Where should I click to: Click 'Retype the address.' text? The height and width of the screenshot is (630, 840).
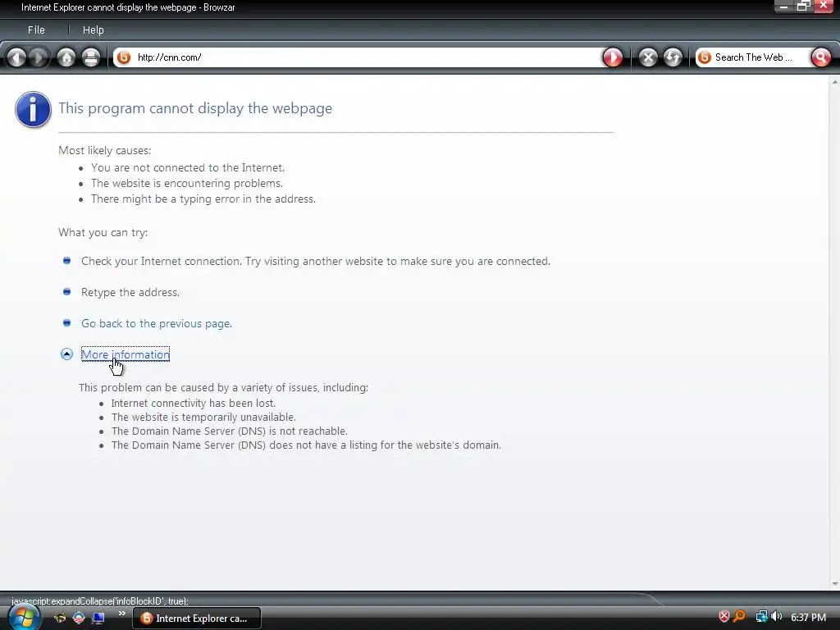click(x=130, y=293)
